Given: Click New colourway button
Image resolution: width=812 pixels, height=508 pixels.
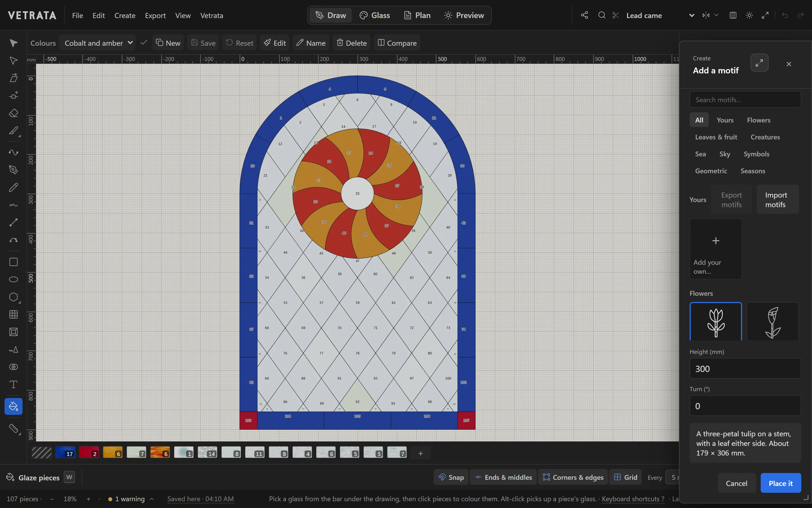Looking at the screenshot, I should tap(168, 43).
